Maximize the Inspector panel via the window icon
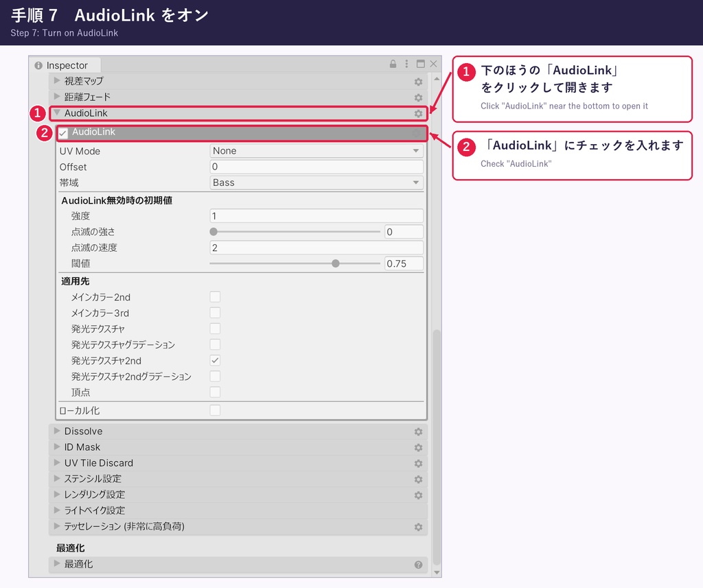 421,64
